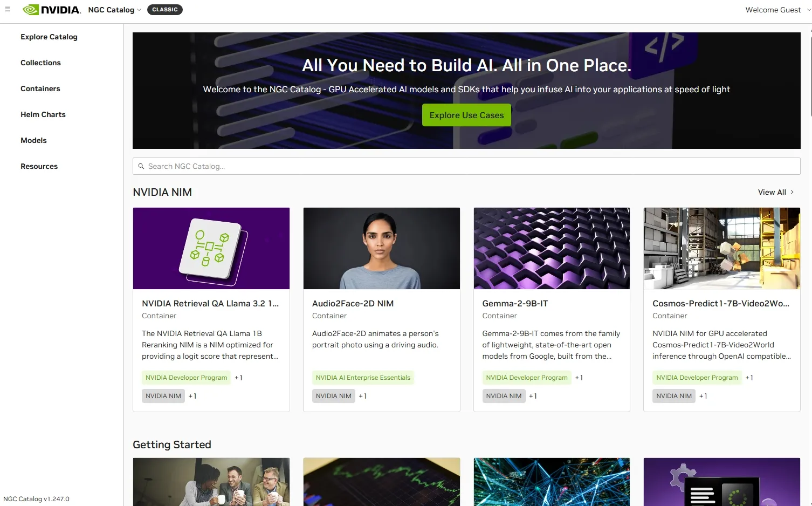Click NVIDIA Developer Program tag on Retrieval QA card
The height and width of the screenshot is (506, 812).
[186, 378]
